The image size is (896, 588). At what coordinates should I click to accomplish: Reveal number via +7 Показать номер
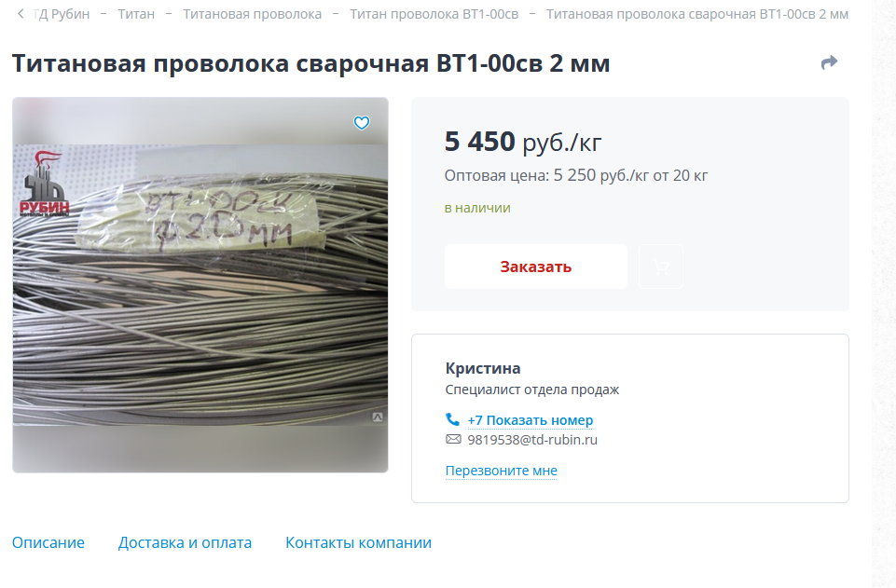(x=531, y=420)
